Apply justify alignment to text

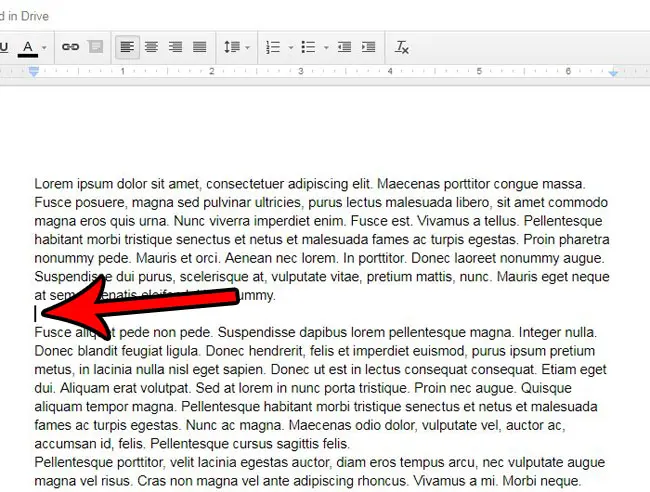pyautogui.click(x=199, y=47)
